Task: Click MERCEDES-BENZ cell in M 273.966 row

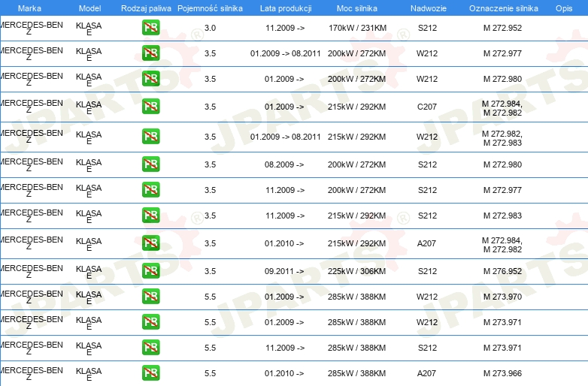Action: point(31,373)
